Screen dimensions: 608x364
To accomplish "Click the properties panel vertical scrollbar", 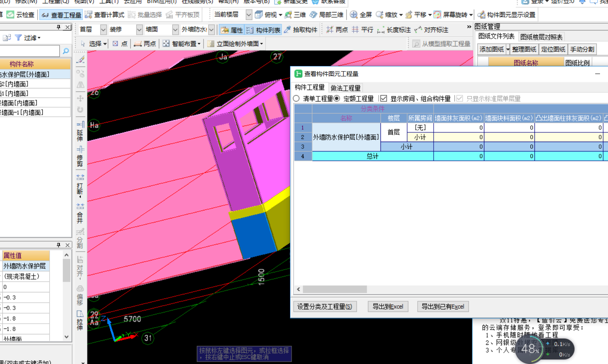I will [66, 271].
